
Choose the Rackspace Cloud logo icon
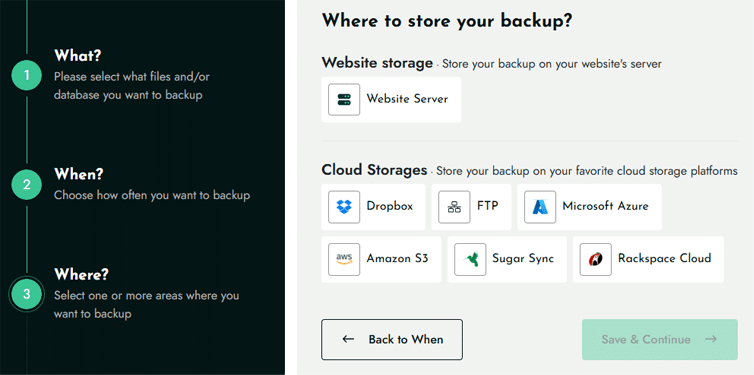pyautogui.click(x=595, y=259)
